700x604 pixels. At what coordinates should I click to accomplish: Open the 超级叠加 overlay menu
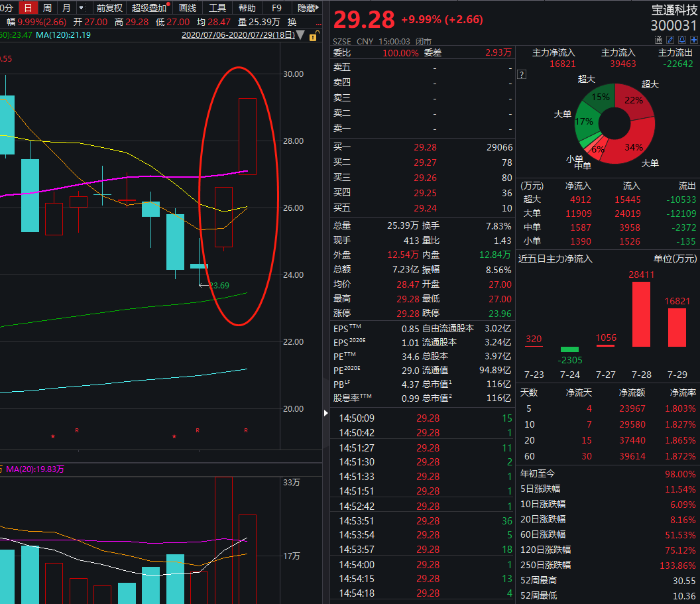[x=150, y=7]
